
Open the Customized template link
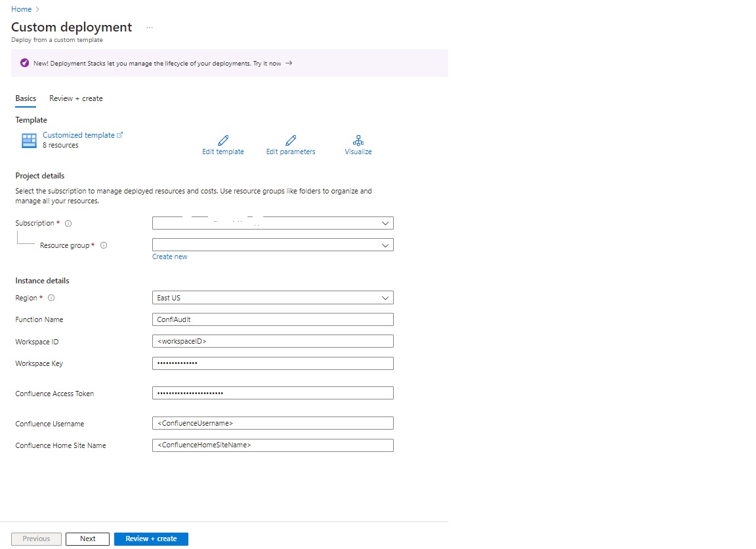click(x=79, y=135)
